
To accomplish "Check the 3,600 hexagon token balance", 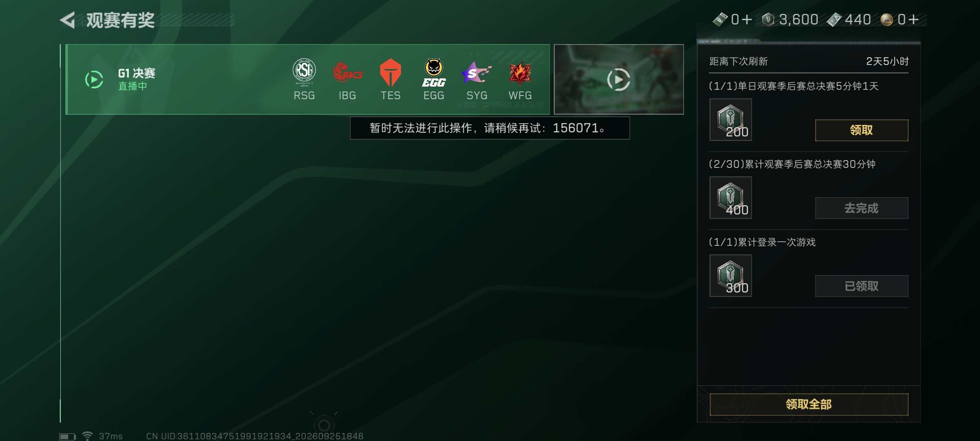I will [x=790, y=20].
